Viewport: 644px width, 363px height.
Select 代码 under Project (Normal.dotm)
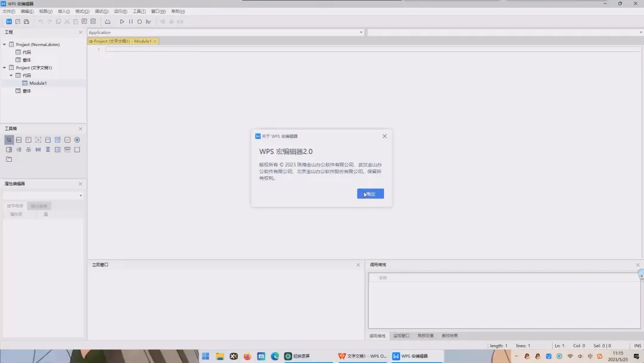point(27,52)
